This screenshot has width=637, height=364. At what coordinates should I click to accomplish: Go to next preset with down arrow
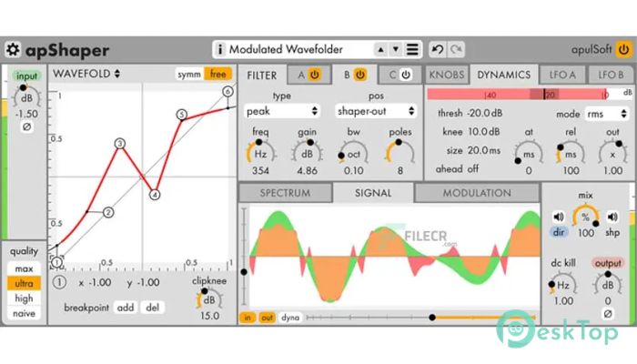coord(396,50)
